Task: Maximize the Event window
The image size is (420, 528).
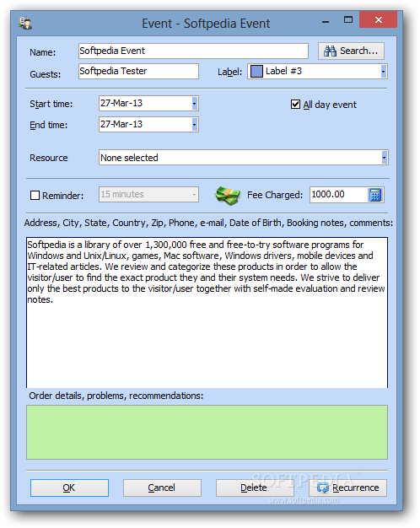Action: [x=348, y=20]
